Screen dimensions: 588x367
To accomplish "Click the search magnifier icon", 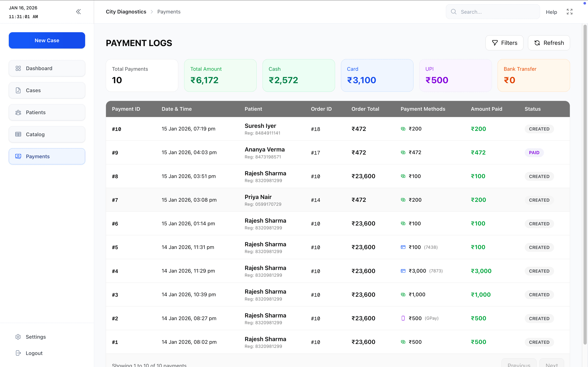I will click(x=453, y=12).
